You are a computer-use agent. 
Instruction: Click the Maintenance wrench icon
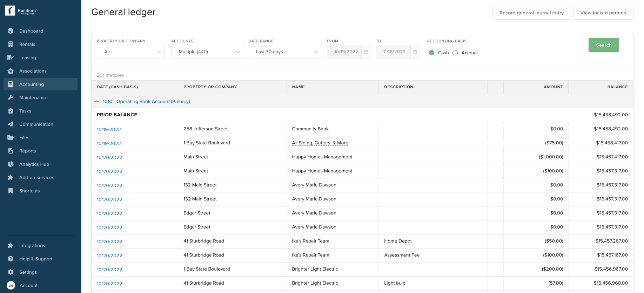point(11,97)
